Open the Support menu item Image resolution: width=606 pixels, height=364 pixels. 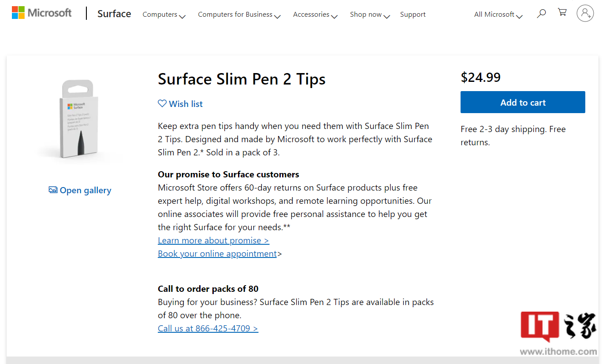click(413, 15)
